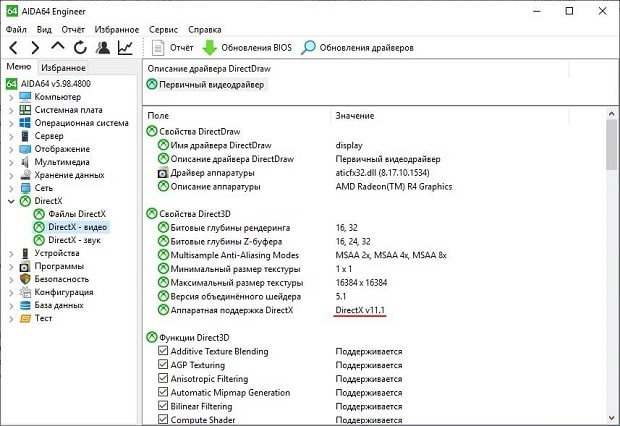This screenshot has width=620, height=426.
Task: Click the Обновления BIOS button label
Action: [x=256, y=48]
